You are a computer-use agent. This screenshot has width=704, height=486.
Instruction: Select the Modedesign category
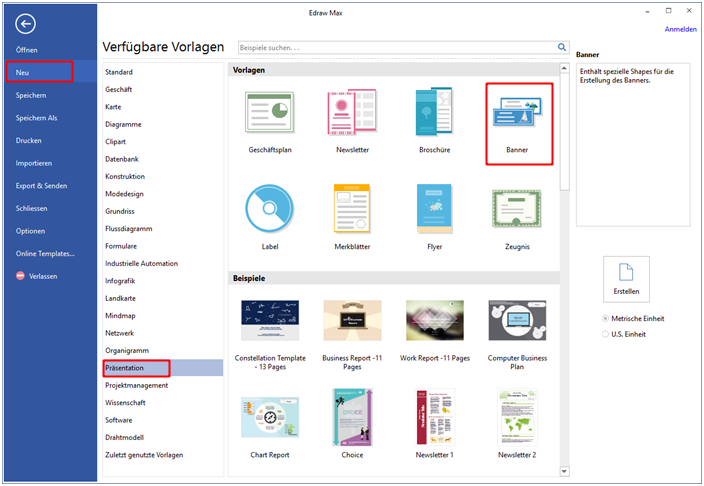point(124,194)
